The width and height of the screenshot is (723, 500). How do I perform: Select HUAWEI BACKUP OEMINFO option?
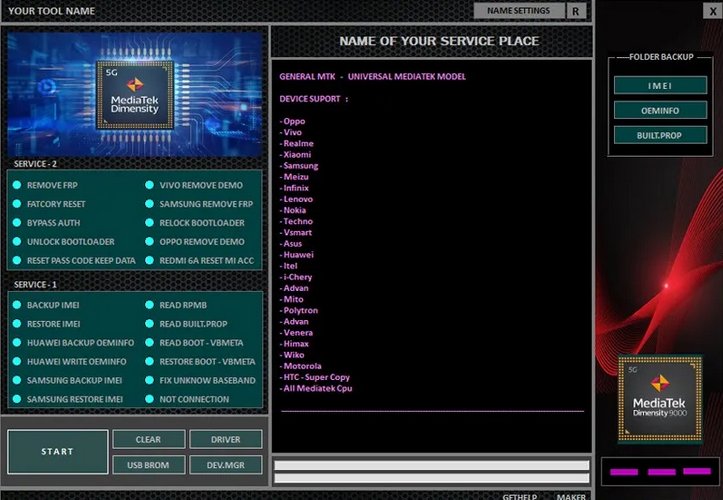click(74, 343)
